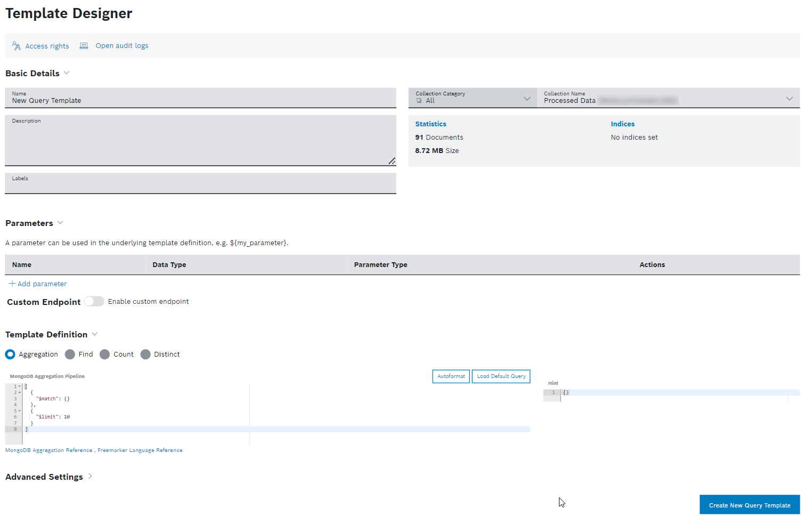The width and height of the screenshot is (812, 524).
Task: Click the Open audit logs icon
Action: pyautogui.click(x=84, y=46)
